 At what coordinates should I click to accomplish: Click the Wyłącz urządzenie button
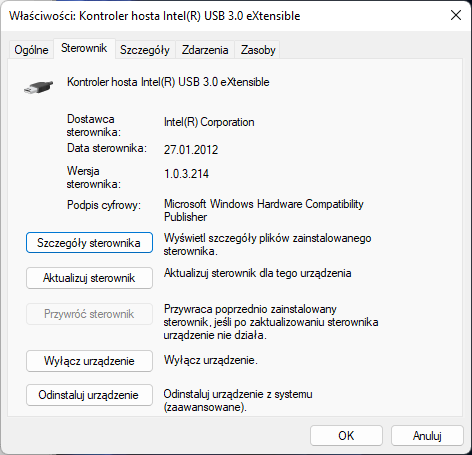tap(89, 361)
